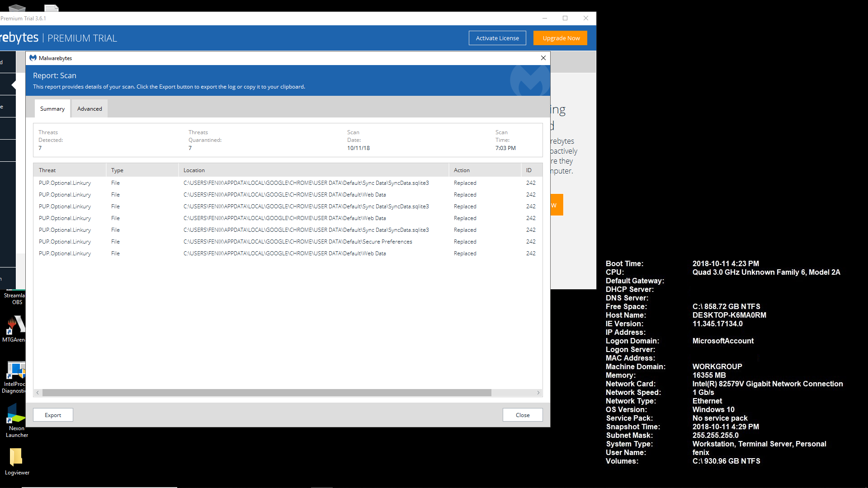This screenshot has height=488, width=868.
Task: Click the Threats Detected count of 7
Action: (40, 148)
